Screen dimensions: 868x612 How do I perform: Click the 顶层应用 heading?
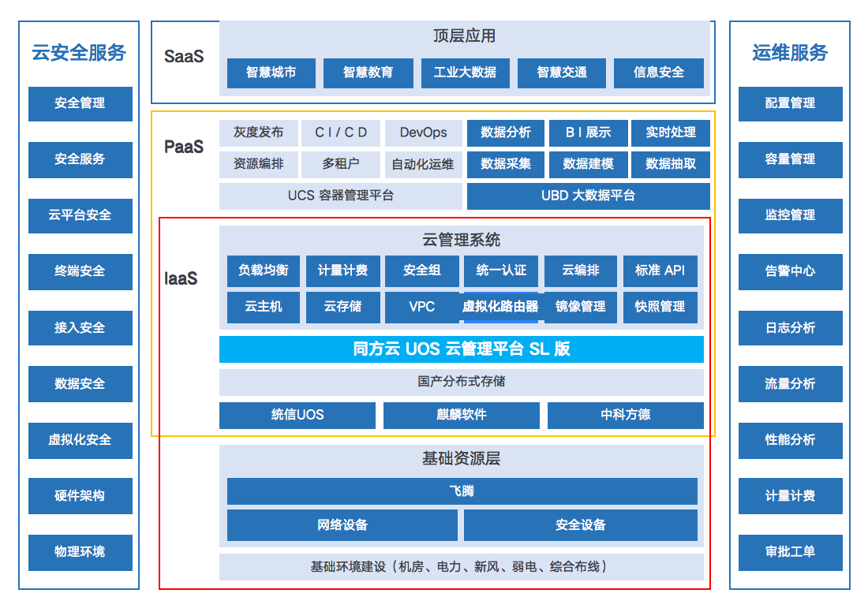[x=464, y=36]
